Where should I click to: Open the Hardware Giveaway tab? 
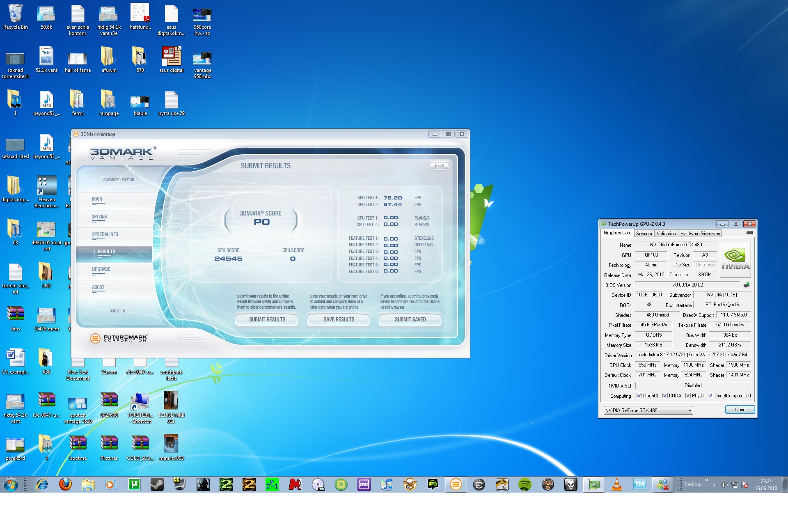(700, 234)
